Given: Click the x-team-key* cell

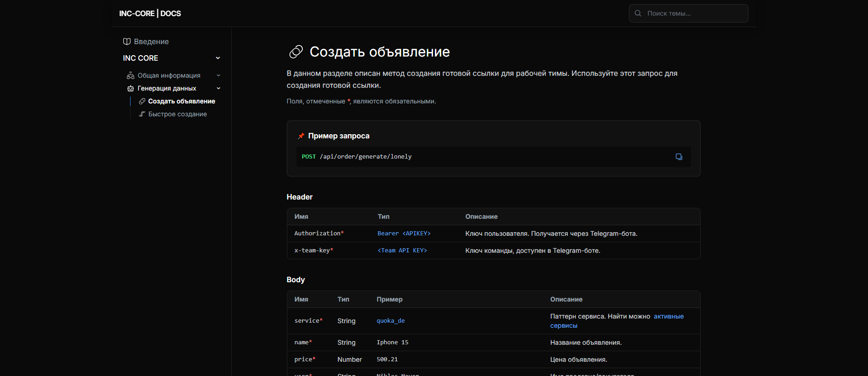Looking at the screenshot, I should coord(314,251).
